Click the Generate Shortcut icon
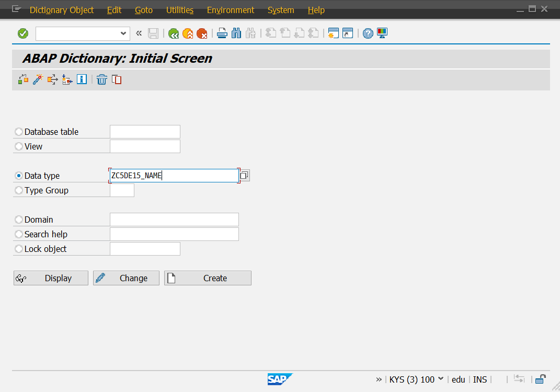This screenshot has height=392, width=560. click(348, 33)
